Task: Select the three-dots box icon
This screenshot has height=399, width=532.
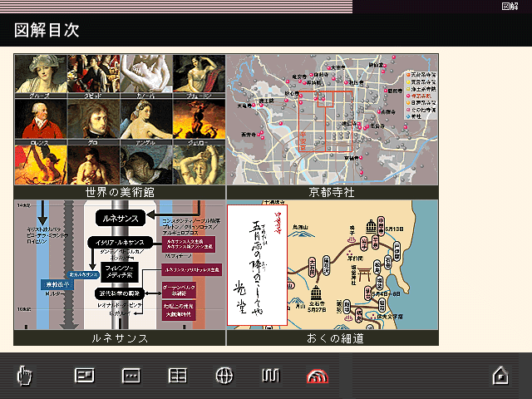Action: (x=131, y=376)
